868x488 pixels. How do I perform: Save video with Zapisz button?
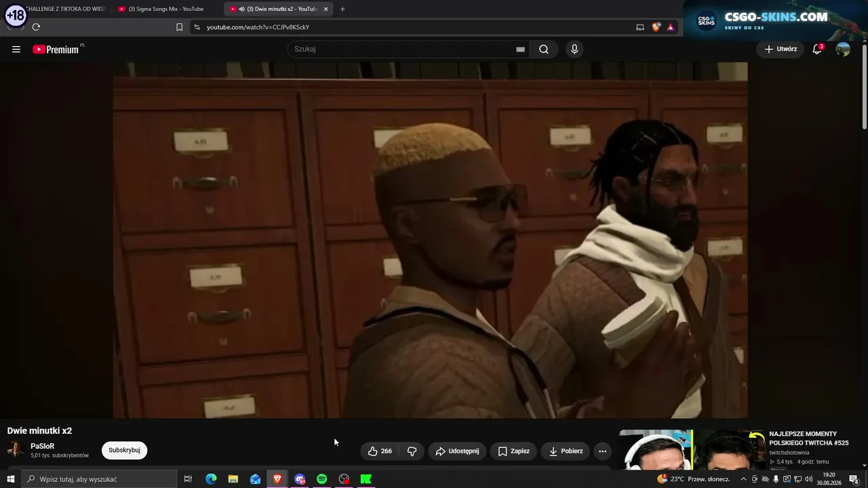(x=513, y=451)
